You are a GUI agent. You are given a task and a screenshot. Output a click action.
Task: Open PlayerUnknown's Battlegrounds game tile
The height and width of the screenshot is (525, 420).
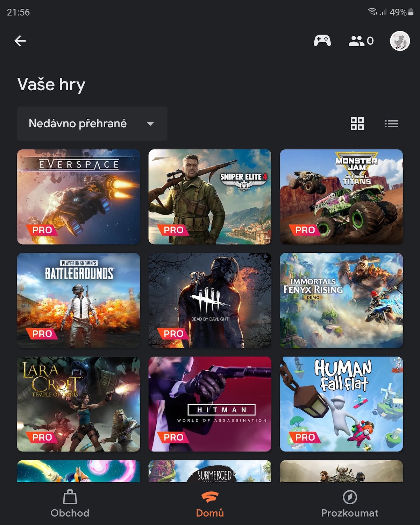[x=78, y=300]
